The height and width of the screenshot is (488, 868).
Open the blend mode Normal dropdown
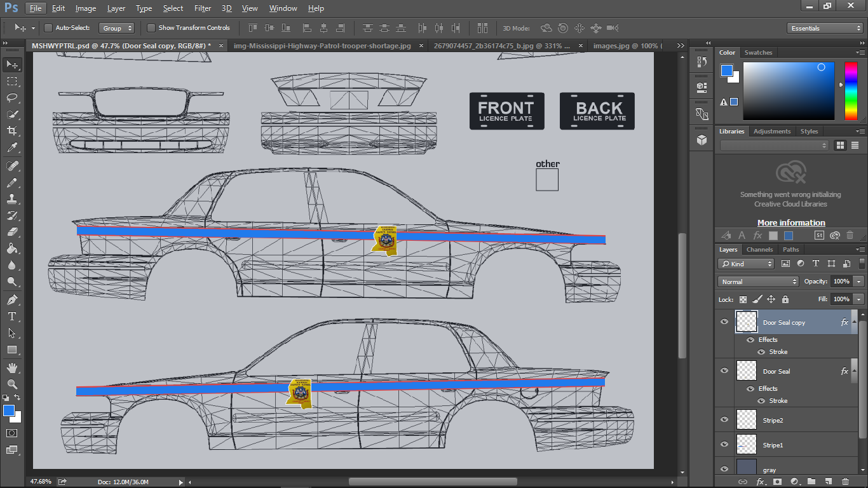(x=758, y=281)
